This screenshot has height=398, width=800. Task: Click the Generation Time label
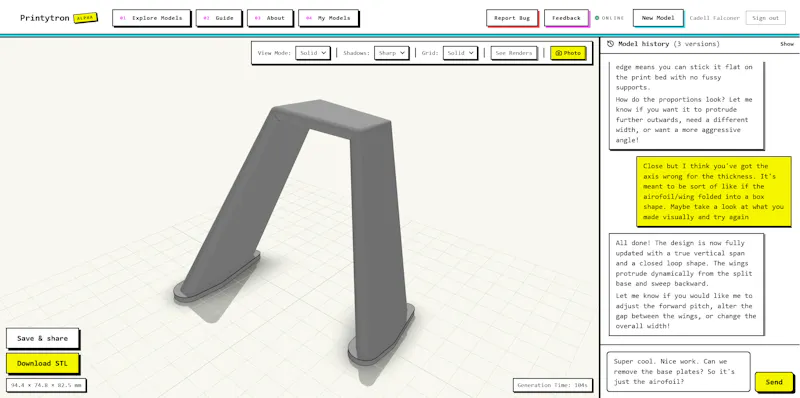click(553, 385)
